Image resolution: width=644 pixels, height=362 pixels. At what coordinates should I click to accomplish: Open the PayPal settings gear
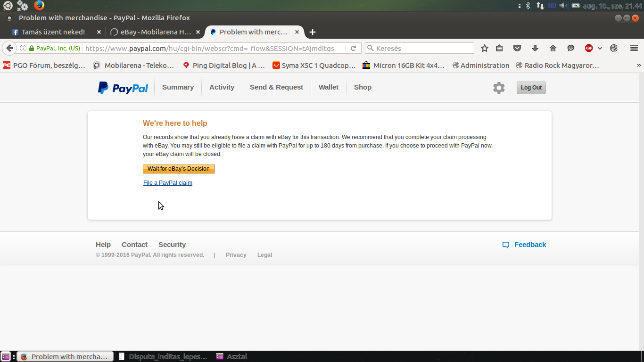pos(499,88)
